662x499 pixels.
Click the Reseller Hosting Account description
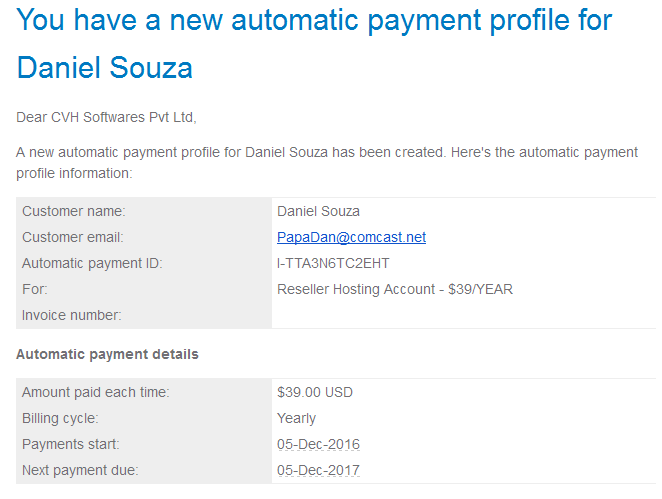point(395,290)
